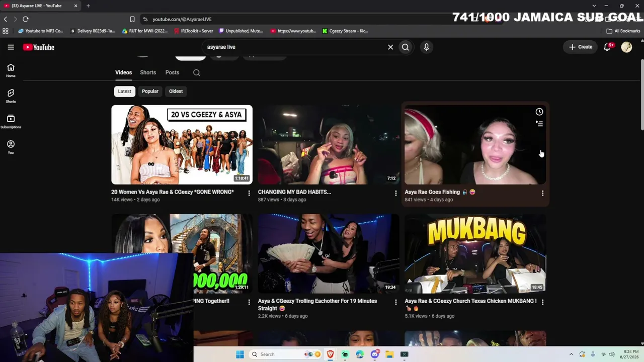The width and height of the screenshot is (644, 362).
Task: Play the MUKBANG video thumbnail
Action: [x=475, y=254]
